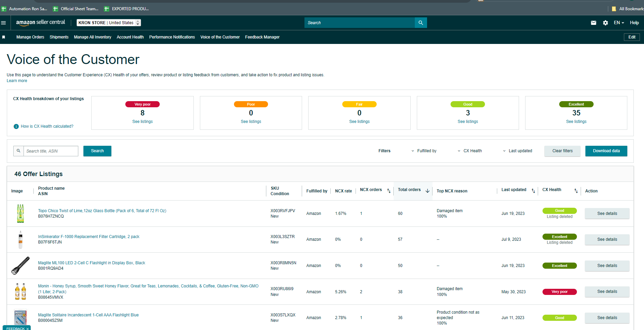Viewport: 644px width, 330px height.
Task: Focus the Search title, ASIN field
Action: coord(51,151)
